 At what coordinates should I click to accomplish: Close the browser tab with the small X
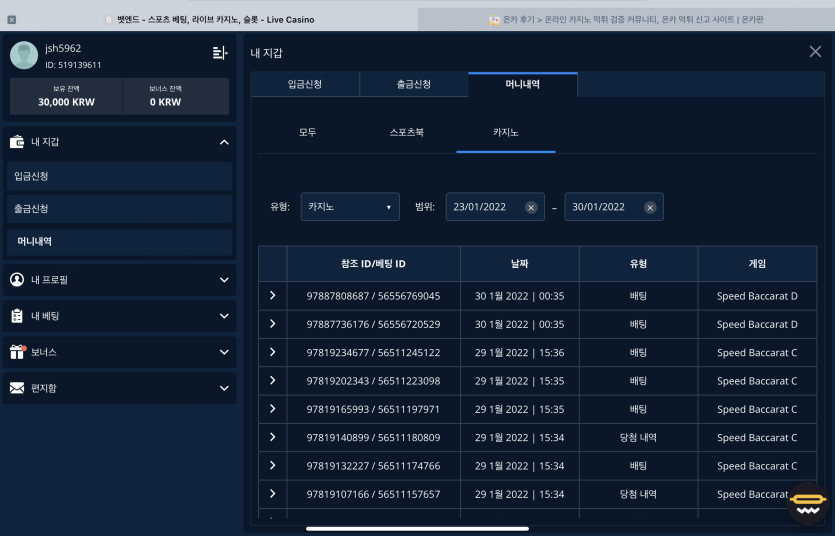[x=12, y=20]
